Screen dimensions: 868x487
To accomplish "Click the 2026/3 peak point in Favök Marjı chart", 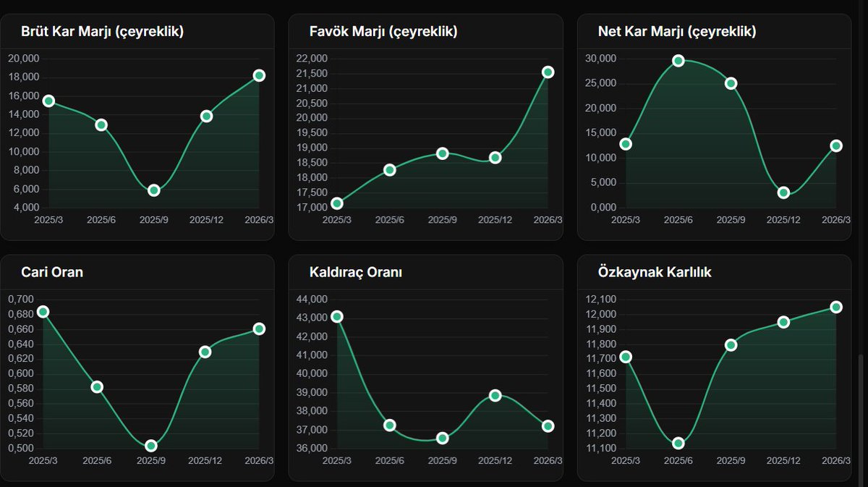I will (548, 72).
